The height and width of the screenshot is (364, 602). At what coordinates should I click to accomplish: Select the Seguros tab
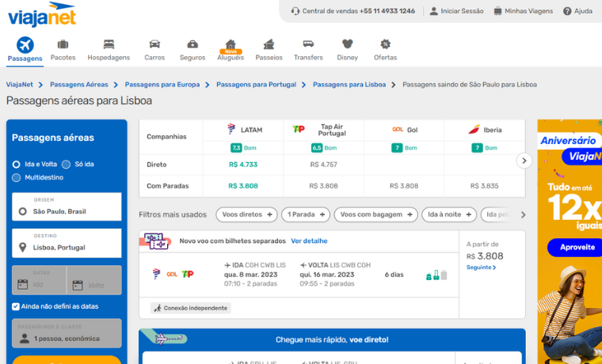click(192, 50)
